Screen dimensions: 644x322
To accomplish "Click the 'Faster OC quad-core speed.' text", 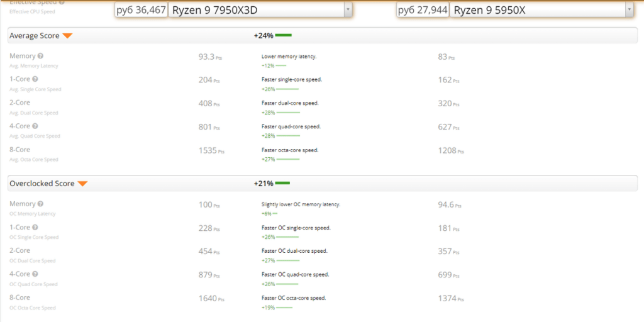I will pyautogui.click(x=296, y=274).
